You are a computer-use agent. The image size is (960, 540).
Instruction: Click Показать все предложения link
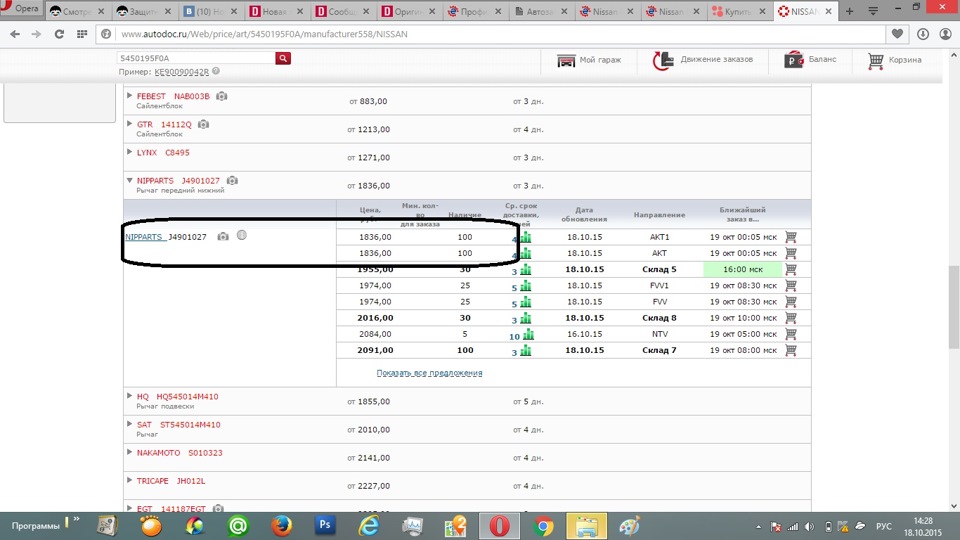[429, 373]
